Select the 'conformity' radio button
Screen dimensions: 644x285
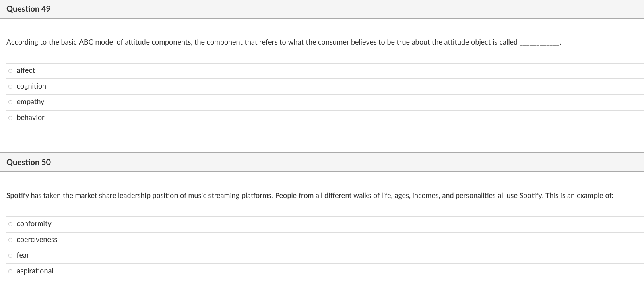click(x=10, y=224)
